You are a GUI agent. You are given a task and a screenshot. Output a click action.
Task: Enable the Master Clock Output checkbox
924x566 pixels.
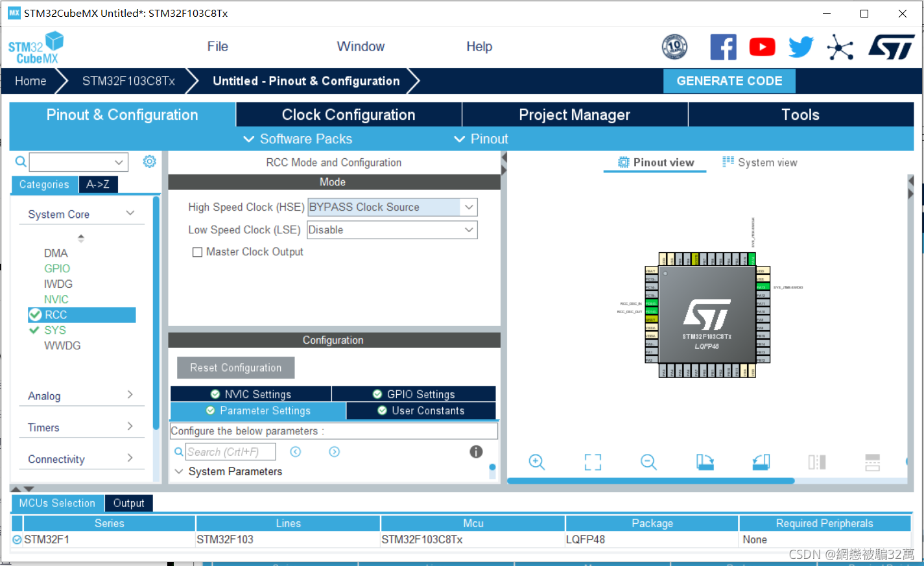coord(197,252)
